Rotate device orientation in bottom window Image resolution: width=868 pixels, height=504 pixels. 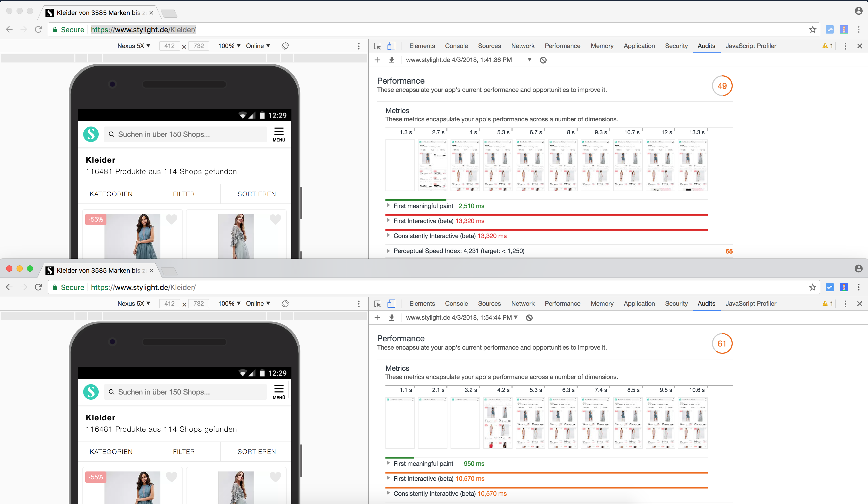pos(285,304)
